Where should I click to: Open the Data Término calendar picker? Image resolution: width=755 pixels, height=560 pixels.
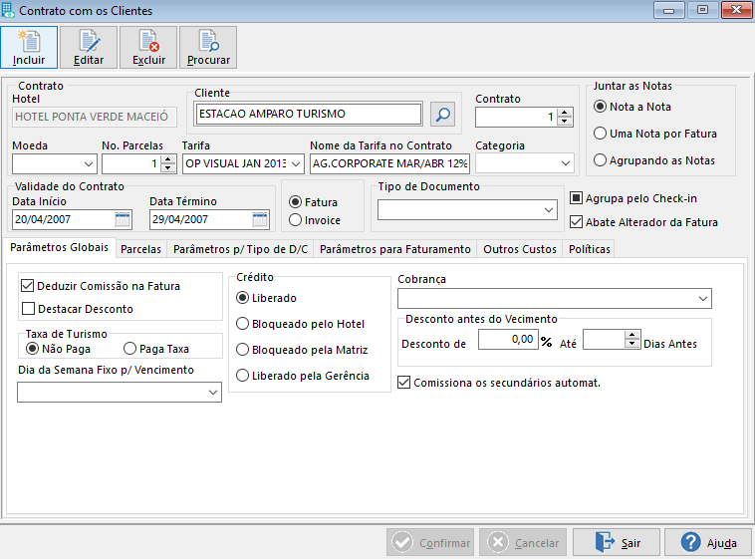(x=260, y=219)
